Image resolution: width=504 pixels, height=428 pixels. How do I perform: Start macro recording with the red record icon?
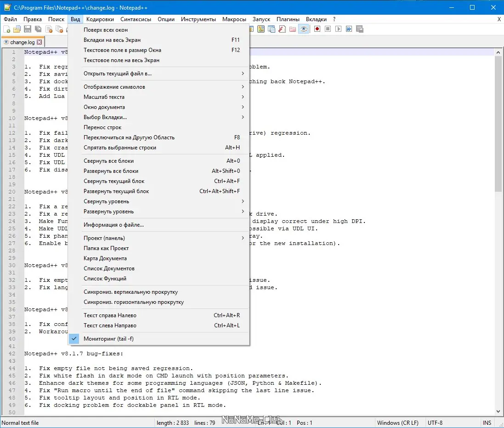click(317, 29)
